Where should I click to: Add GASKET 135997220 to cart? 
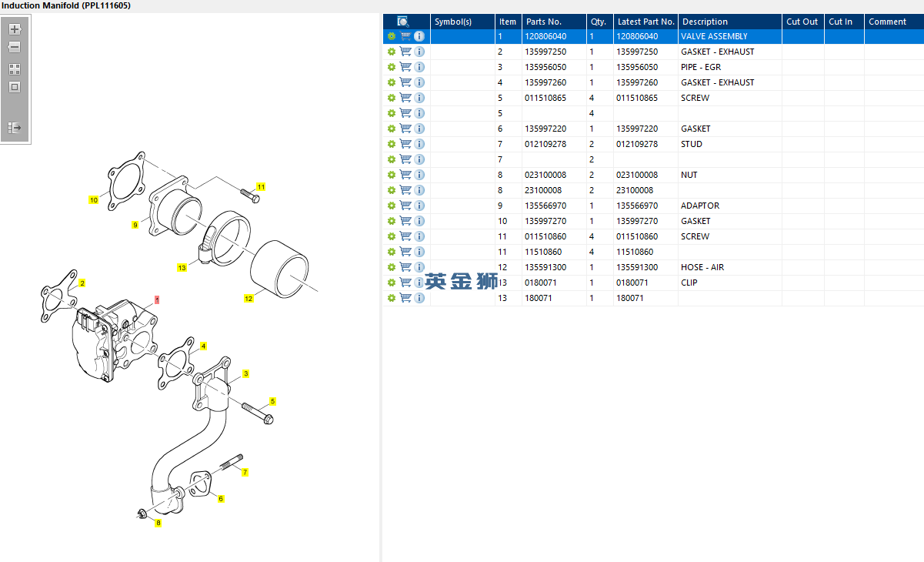405,129
